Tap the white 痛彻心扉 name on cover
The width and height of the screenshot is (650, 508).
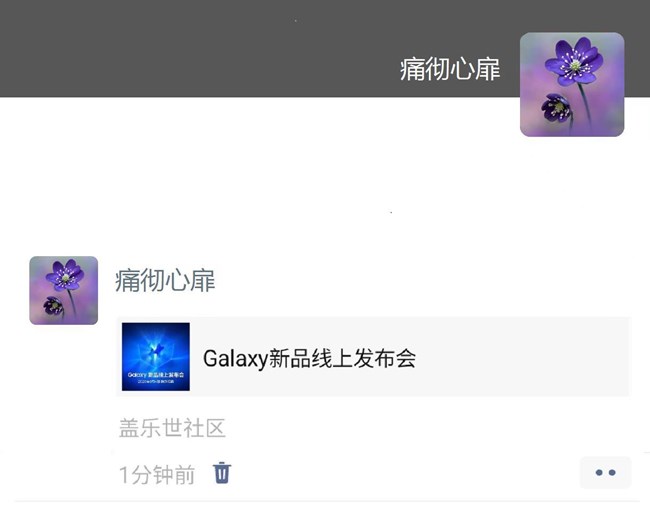(450, 69)
